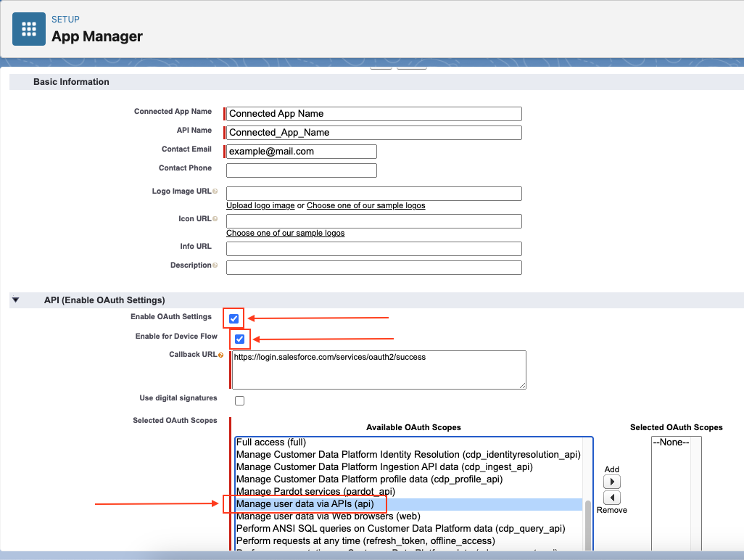
Task: Select Perform ANSI SQL queries scope
Action: (x=409, y=529)
